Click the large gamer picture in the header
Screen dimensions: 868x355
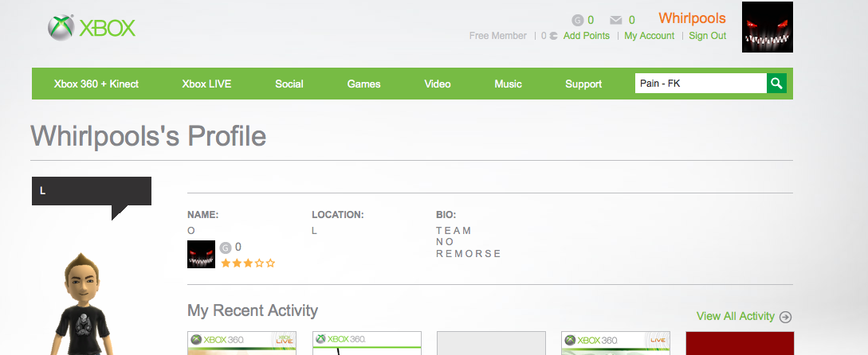click(x=768, y=27)
